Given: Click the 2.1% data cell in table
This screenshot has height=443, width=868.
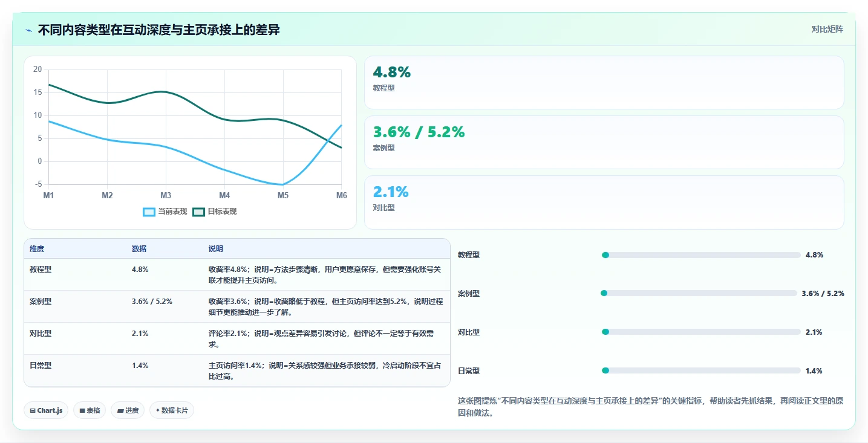Looking at the screenshot, I should point(165,338).
